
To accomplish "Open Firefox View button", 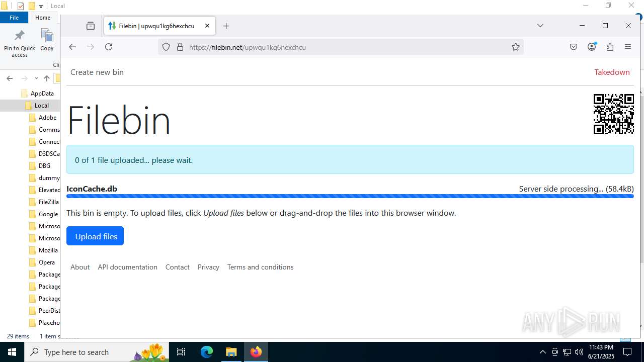I will point(91,26).
